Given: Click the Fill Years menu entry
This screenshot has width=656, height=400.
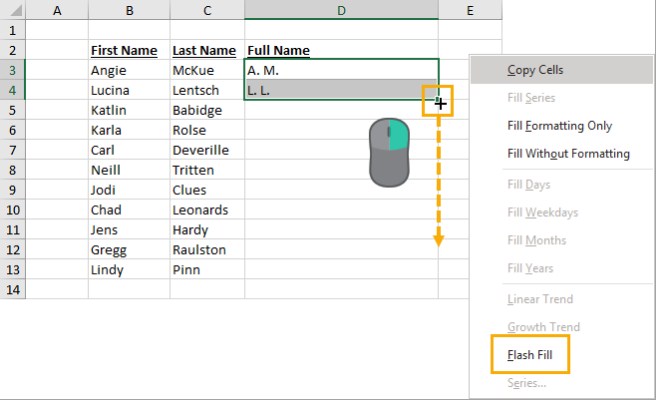Looking at the screenshot, I should (x=561, y=268).
